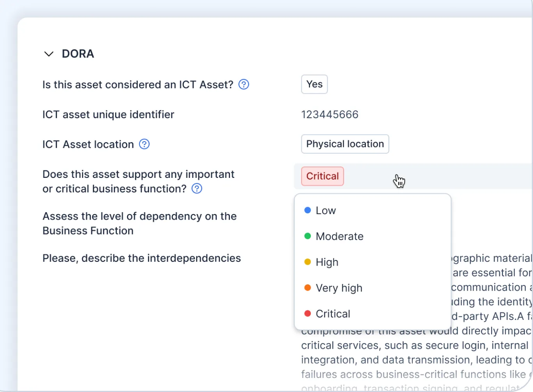Choose Critical option in dropdown list

[373, 314]
